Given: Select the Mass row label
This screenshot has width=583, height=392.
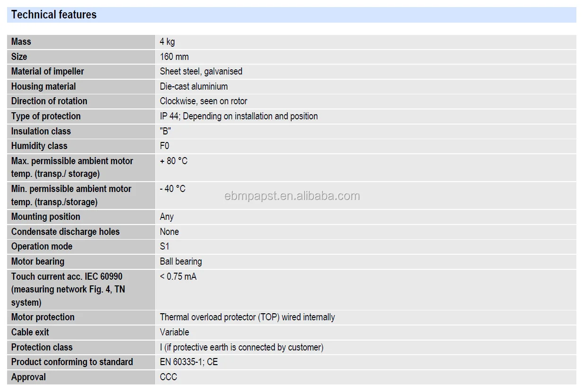Looking at the screenshot, I should click(21, 42).
